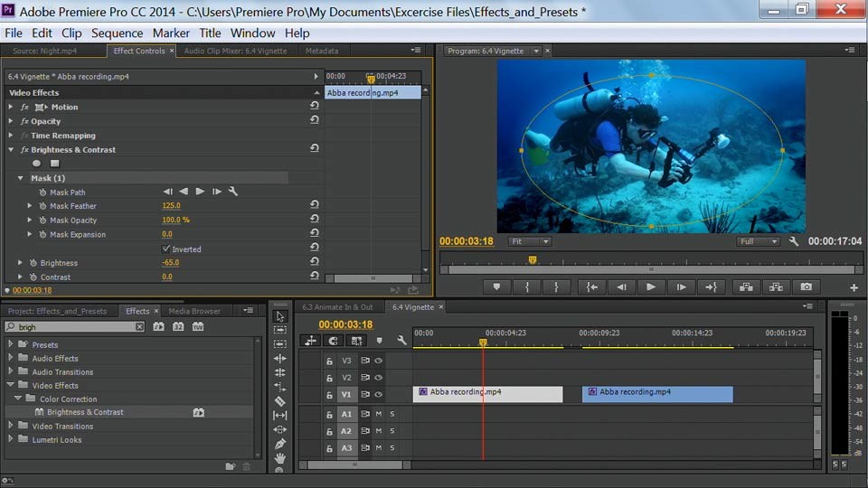868x488 pixels.
Task: Click Mask Feather value 125.0
Action: pyautogui.click(x=171, y=205)
